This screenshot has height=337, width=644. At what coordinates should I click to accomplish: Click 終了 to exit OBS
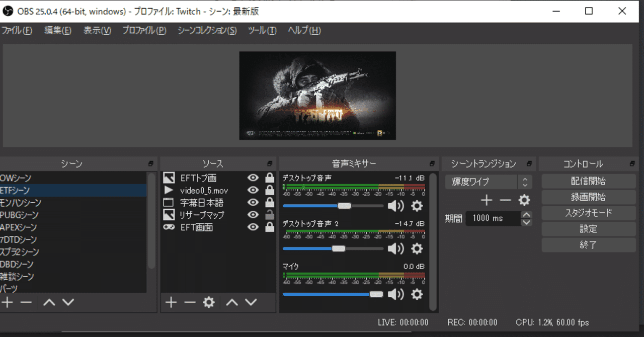click(589, 245)
